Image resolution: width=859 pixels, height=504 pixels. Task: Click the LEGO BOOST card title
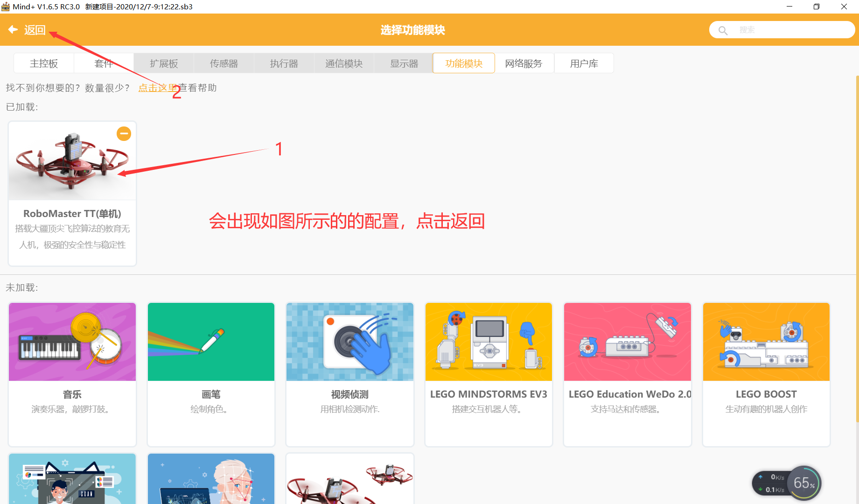tap(766, 394)
